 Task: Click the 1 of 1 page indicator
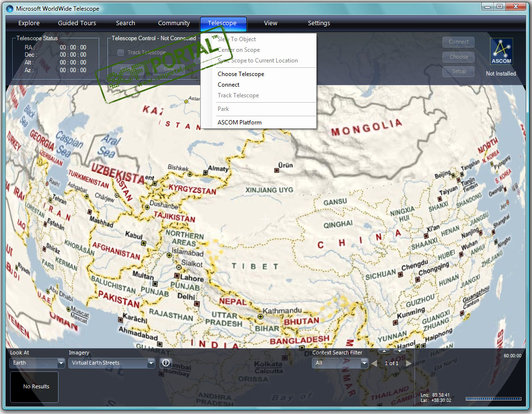tap(392, 363)
